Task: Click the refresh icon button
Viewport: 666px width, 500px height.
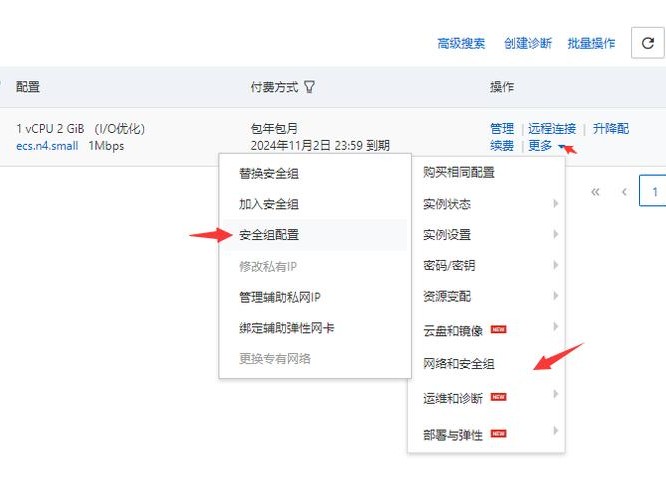Action: click(647, 43)
